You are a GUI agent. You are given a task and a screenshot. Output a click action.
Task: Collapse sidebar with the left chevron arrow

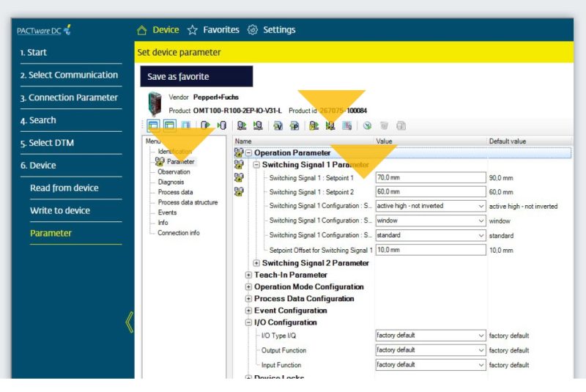(129, 322)
